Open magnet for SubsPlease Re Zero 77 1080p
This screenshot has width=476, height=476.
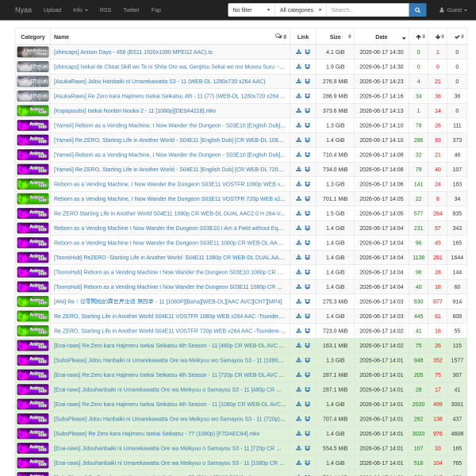coord(308,433)
